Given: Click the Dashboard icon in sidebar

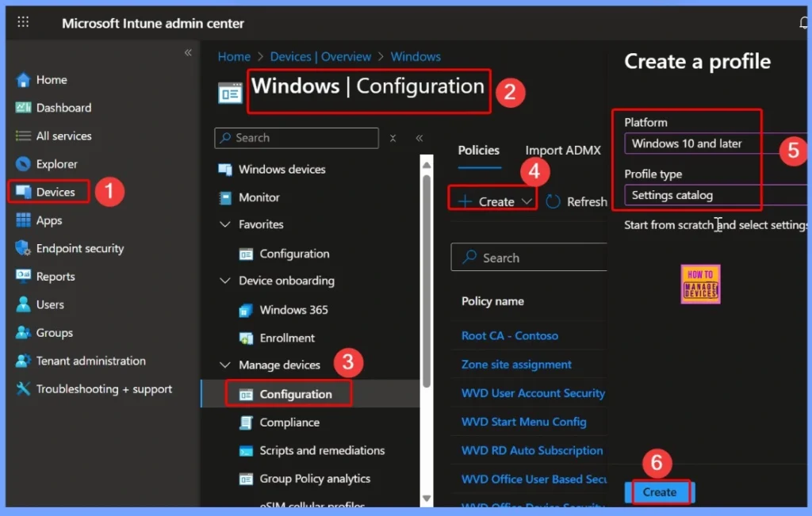Looking at the screenshot, I should click(23, 108).
